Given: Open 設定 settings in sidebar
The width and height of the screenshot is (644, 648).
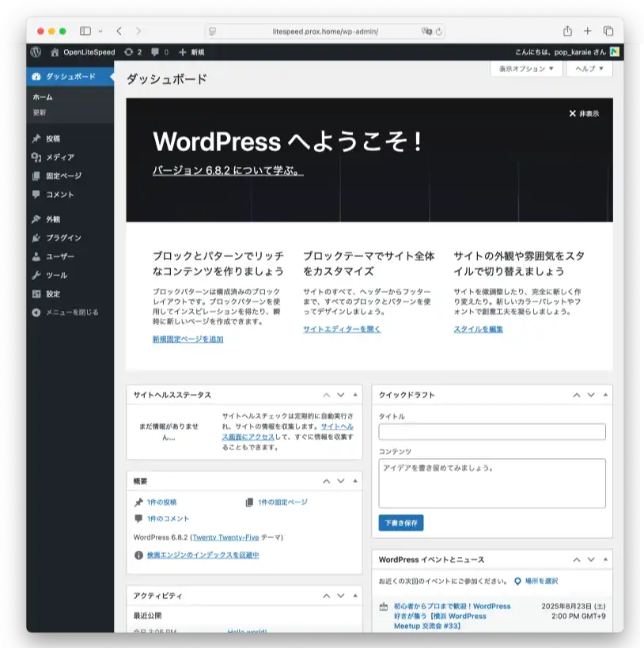Looking at the screenshot, I should 52,294.
